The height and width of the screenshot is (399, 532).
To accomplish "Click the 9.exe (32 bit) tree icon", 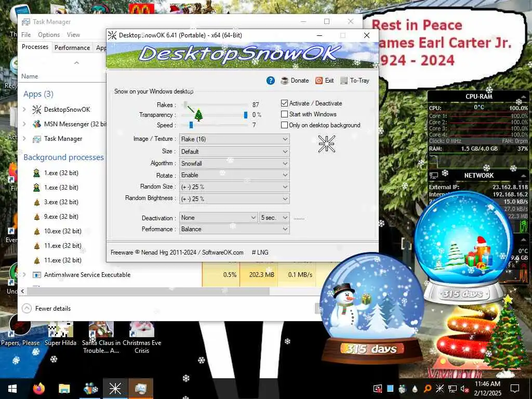I will point(37,217).
